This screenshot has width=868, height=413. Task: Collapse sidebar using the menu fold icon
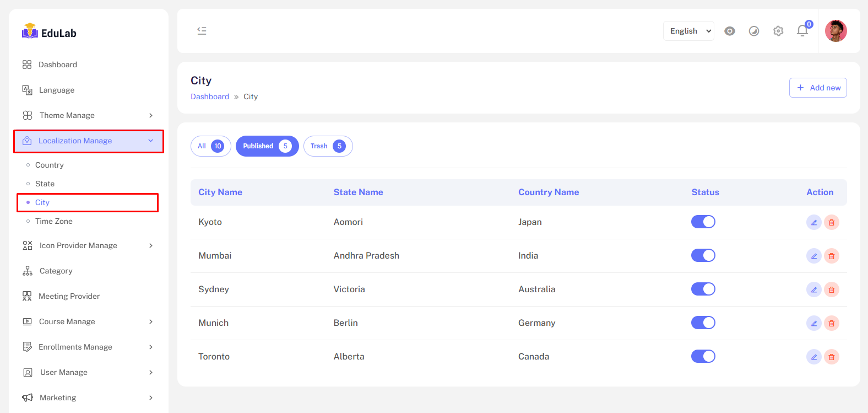coord(202,31)
